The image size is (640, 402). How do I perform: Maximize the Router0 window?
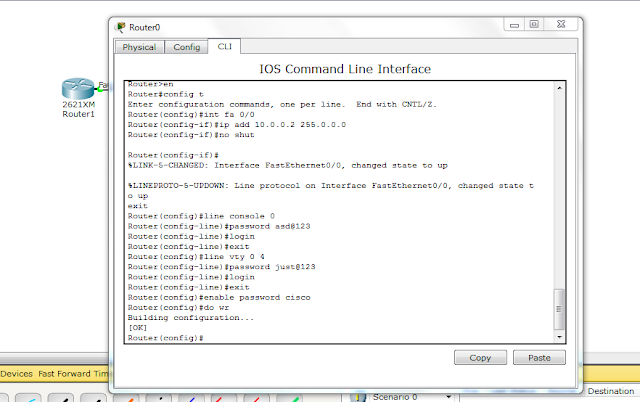pyautogui.click(x=534, y=24)
